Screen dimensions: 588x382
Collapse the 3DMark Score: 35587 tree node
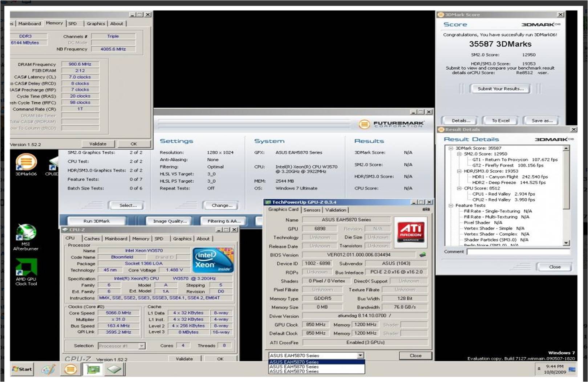click(x=451, y=148)
